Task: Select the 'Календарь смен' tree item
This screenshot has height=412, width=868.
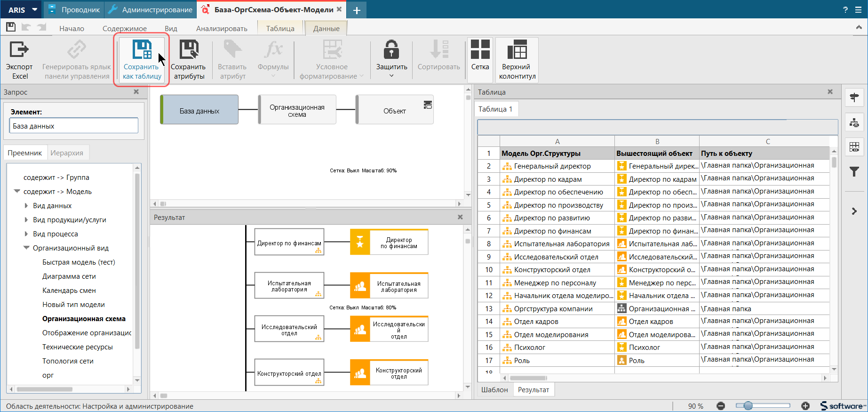Action: pos(69,291)
